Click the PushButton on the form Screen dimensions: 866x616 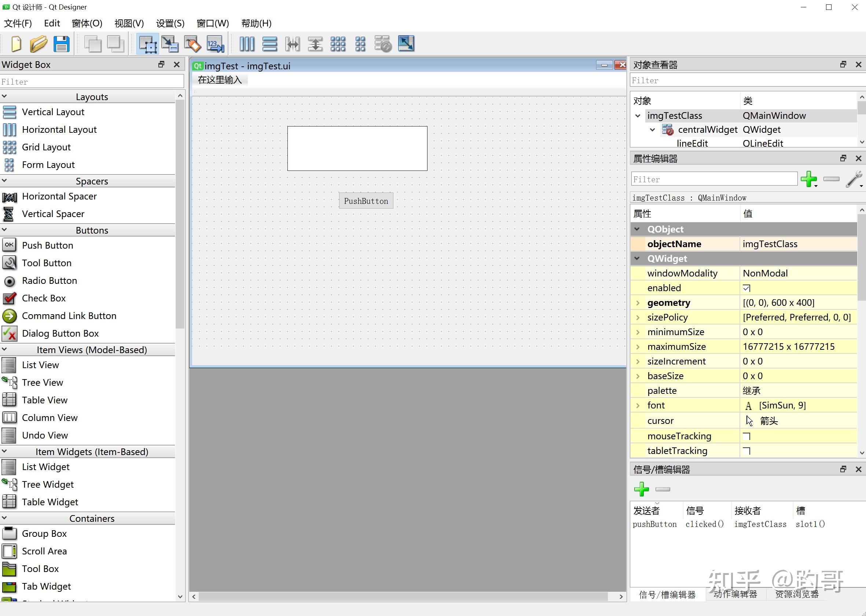coord(366,201)
